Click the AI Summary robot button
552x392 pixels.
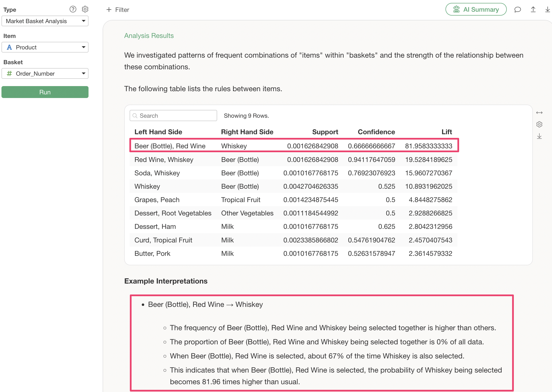pyautogui.click(x=476, y=9)
